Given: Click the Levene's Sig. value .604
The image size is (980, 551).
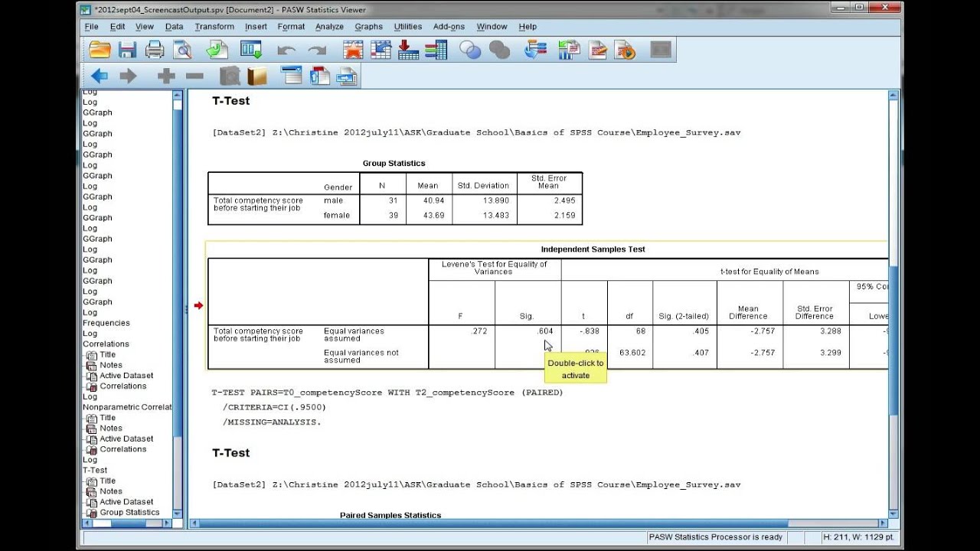Looking at the screenshot, I should coord(544,331).
